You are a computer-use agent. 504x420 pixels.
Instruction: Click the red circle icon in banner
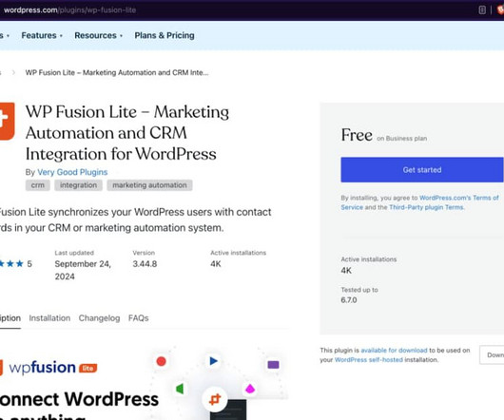(161, 361)
